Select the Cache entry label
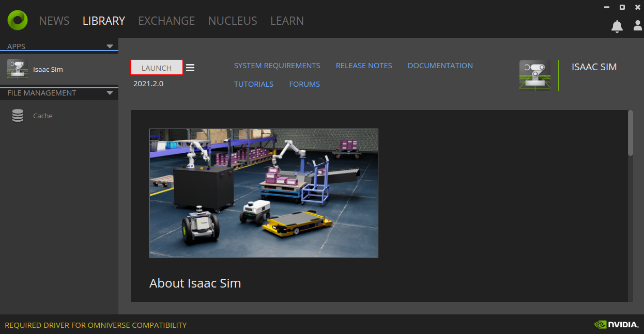The width and height of the screenshot is (644, 334). [43, 116]
